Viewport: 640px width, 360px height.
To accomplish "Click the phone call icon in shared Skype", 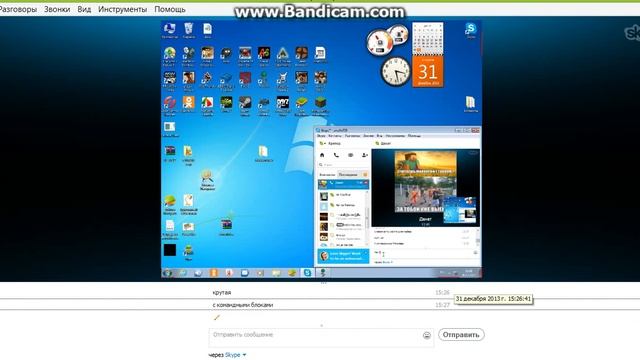I will pos(336,155).
